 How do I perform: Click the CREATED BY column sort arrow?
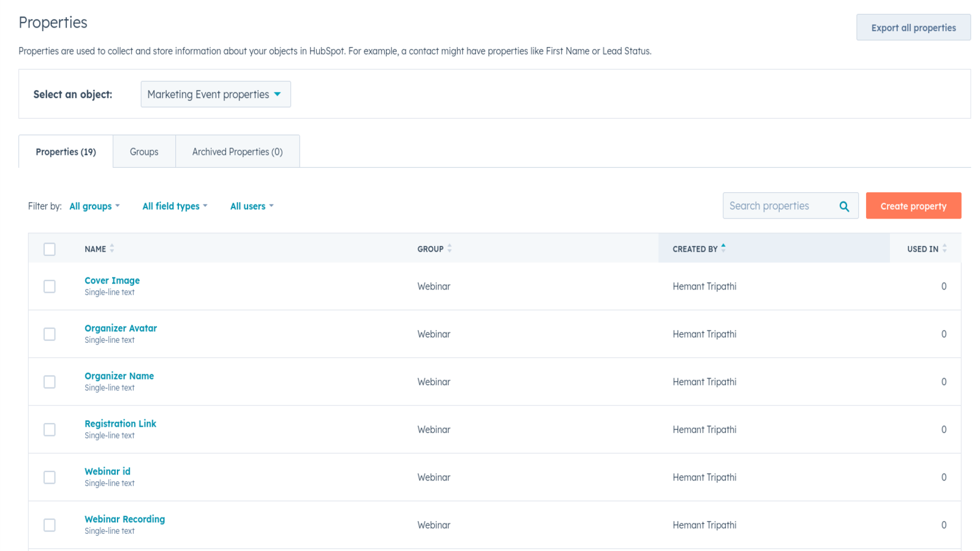click(x=724, y=248)
